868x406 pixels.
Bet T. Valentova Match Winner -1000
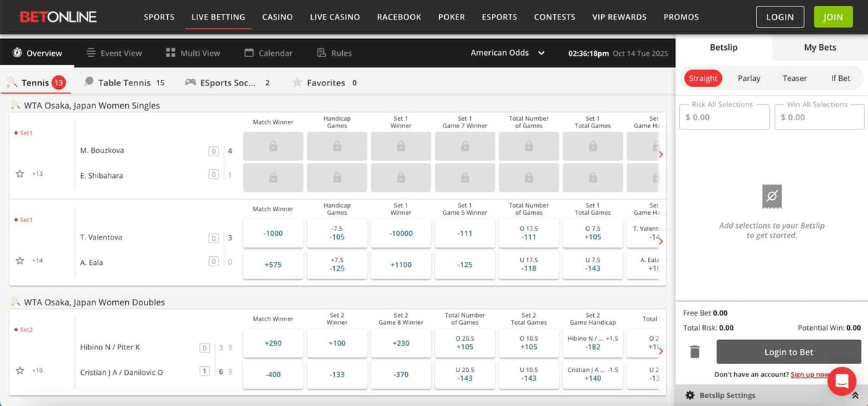[x=273, y=233]
